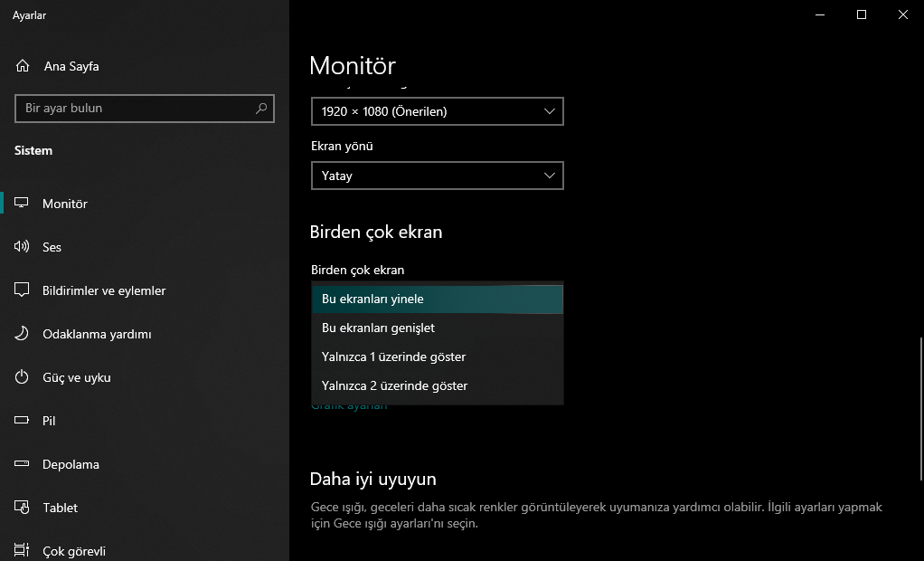
Task: Choose Yalnızca 2 üzerinde göster
Action: click(438, 385)
